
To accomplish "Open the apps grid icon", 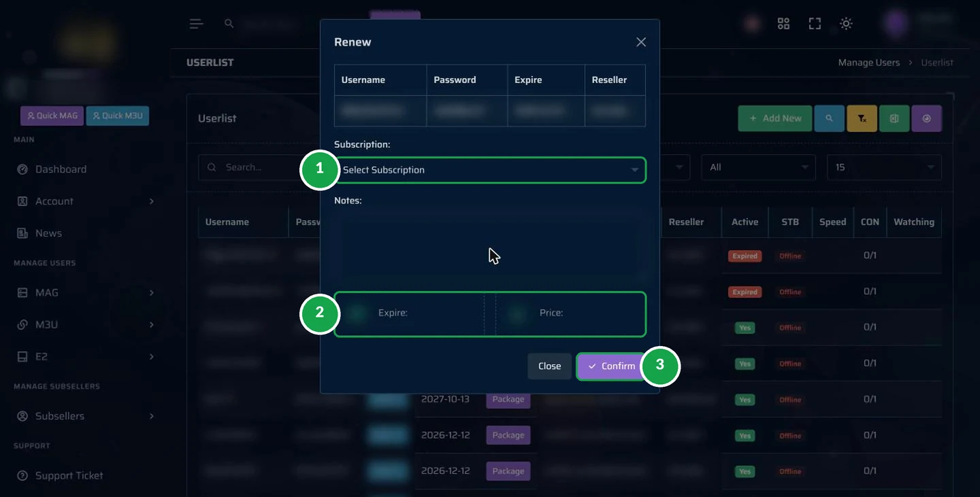I will [x=783, y=24].
